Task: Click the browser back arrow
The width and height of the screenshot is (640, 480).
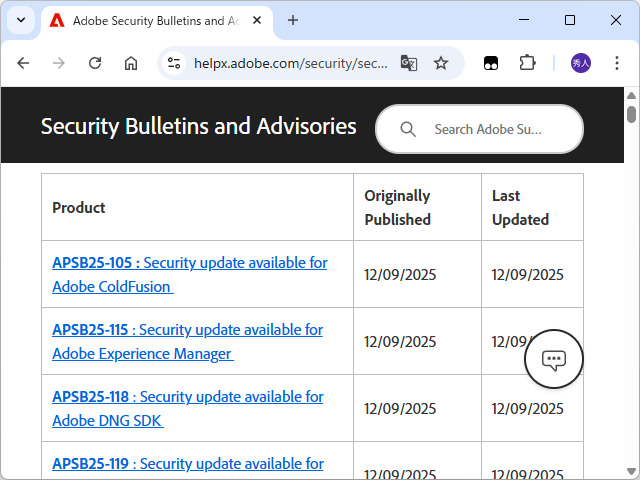Action: (23, 63)
